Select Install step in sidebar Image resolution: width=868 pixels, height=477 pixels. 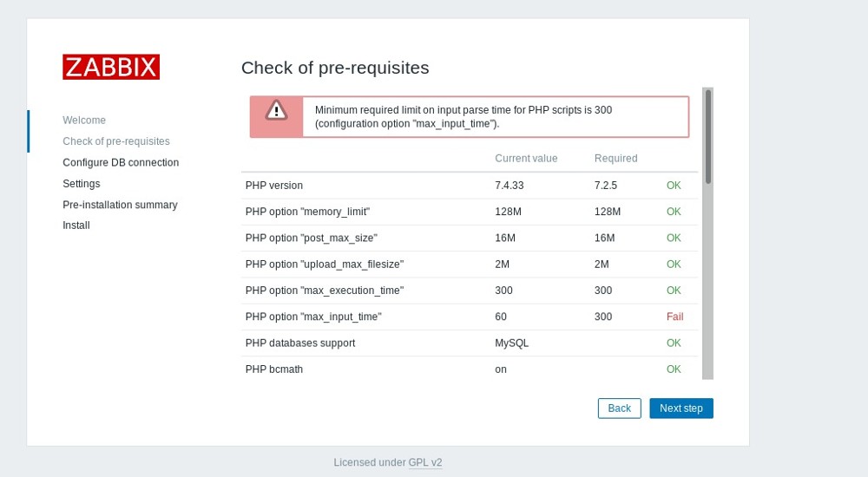76,225
